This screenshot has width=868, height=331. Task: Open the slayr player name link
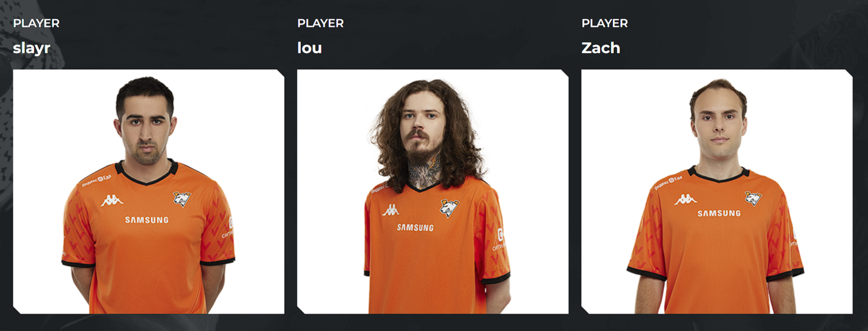click(x=32, y=48)
